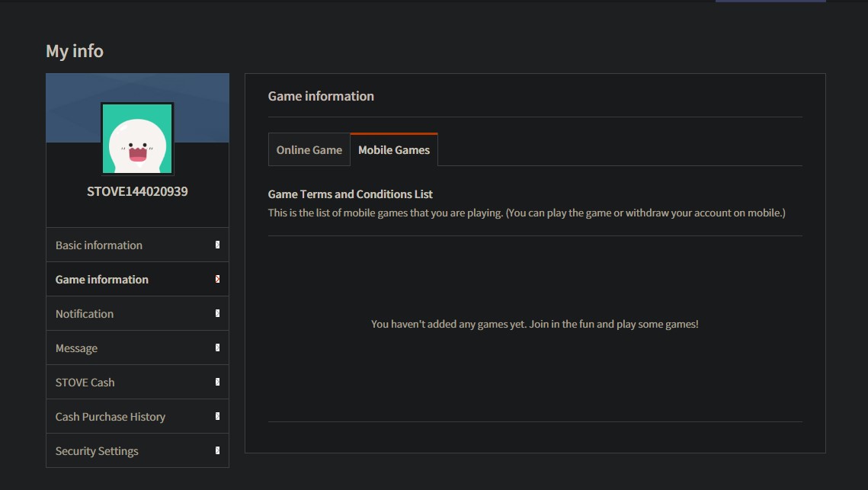Open Basic information from the sidebar
The width and height of the screenshot is (868, 490).
pyautogui.click(x=99, y=245)
